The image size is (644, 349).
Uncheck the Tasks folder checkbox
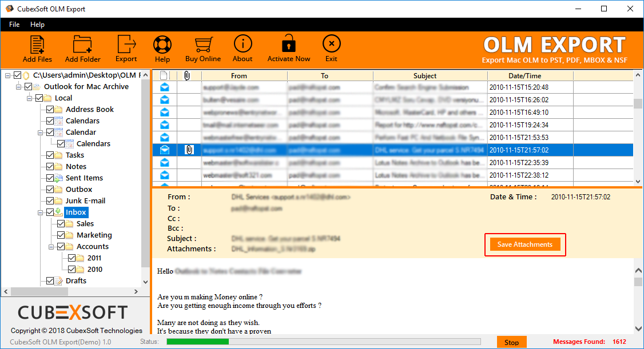[x=50, y=155]
